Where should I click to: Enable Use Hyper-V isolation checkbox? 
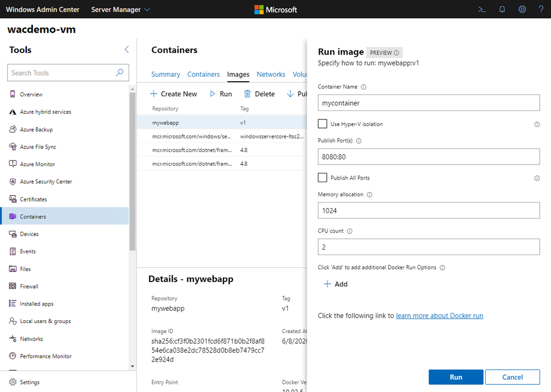(x=322, y=124)
